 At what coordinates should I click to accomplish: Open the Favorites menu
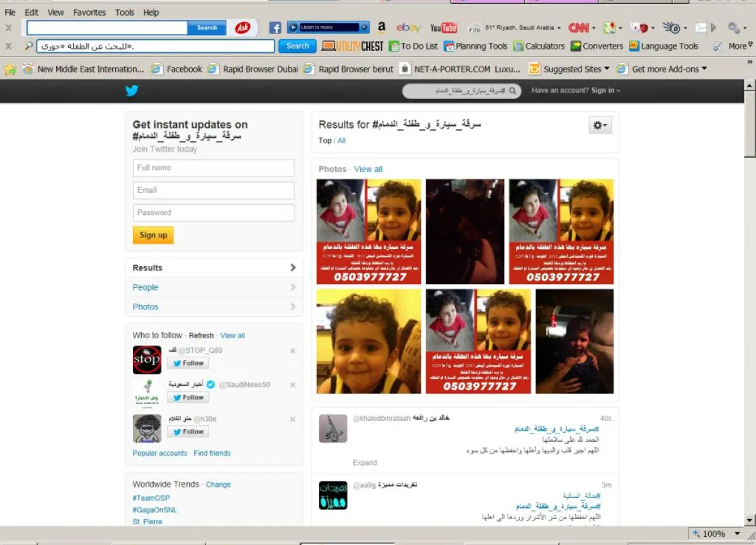coord(90,12)
